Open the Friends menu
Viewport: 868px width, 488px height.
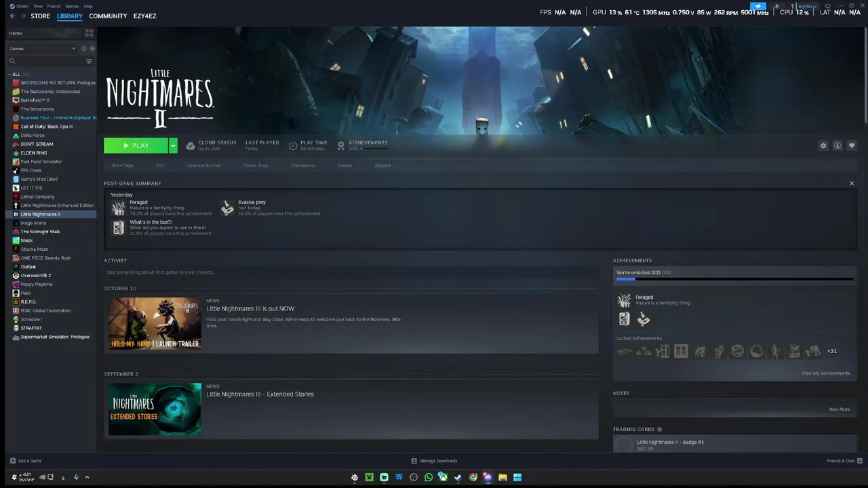54,6
